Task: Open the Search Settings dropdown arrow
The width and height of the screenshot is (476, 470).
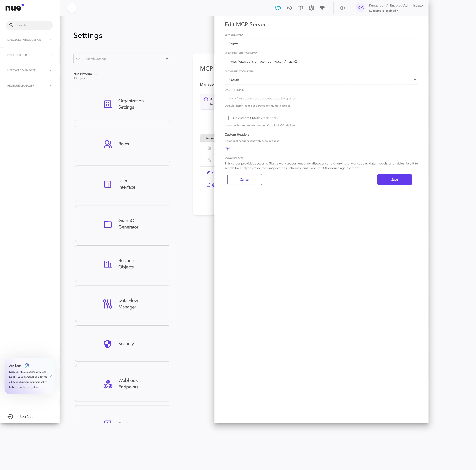Action: pos(167,59)
